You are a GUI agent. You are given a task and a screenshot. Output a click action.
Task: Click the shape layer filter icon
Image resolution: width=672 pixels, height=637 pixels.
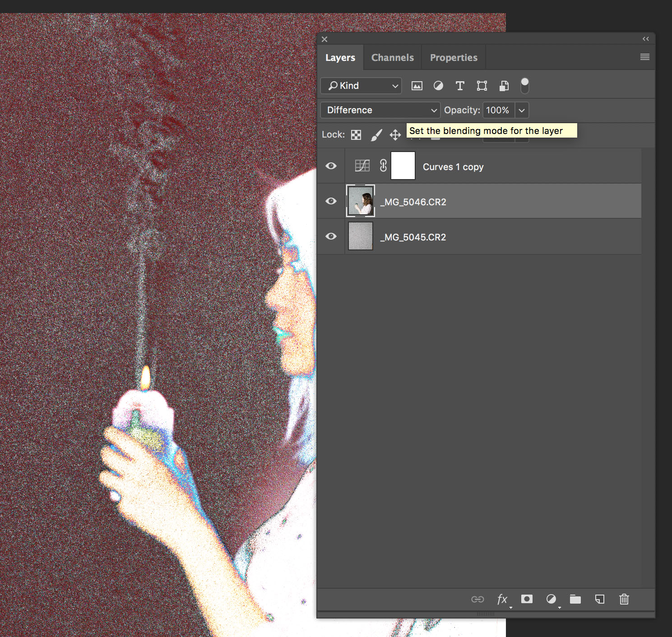482,86
